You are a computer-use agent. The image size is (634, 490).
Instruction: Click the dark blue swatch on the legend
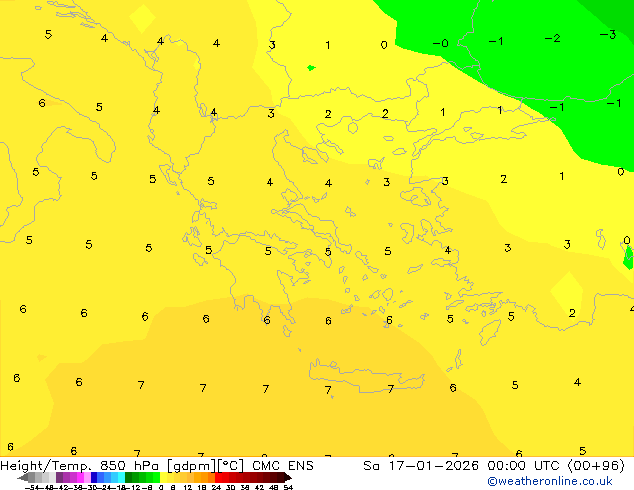[x=94, y=477]
